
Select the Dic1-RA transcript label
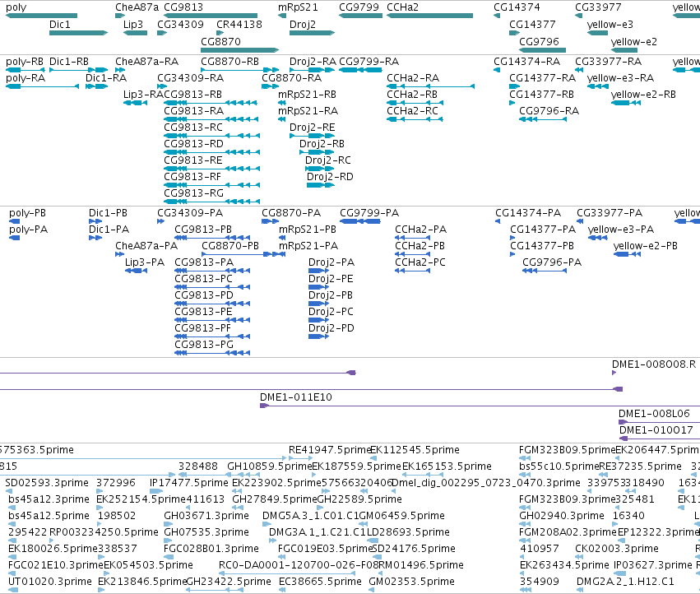106,78
